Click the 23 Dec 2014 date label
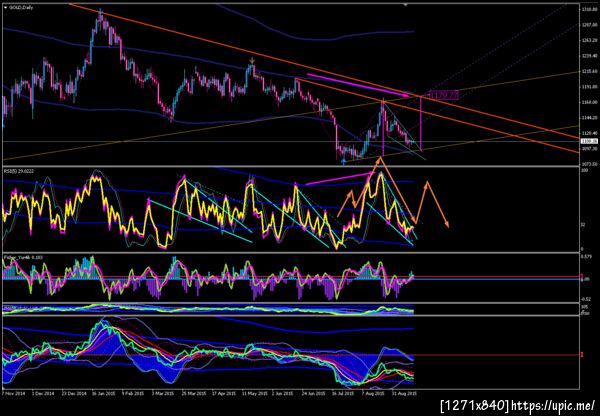 tap(74, 393)
